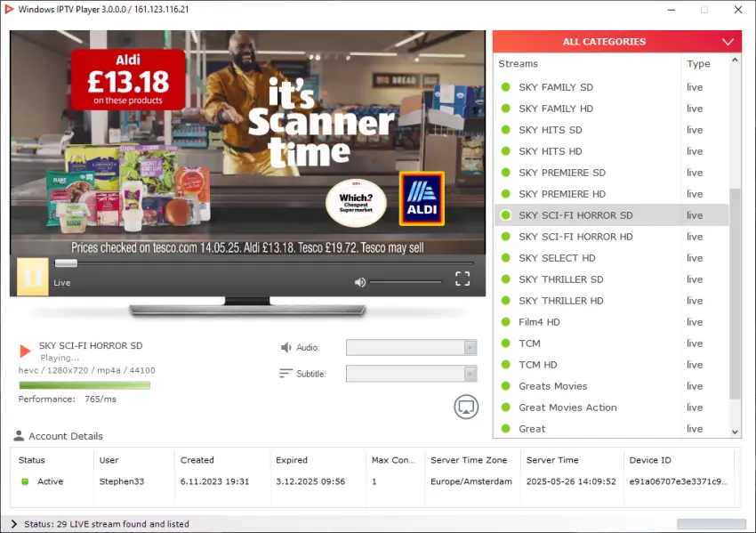This screenshot has width=756, height=533.
Task: Select the SKY PREMIERE SD stream
Action: click(x=611, y=173)
